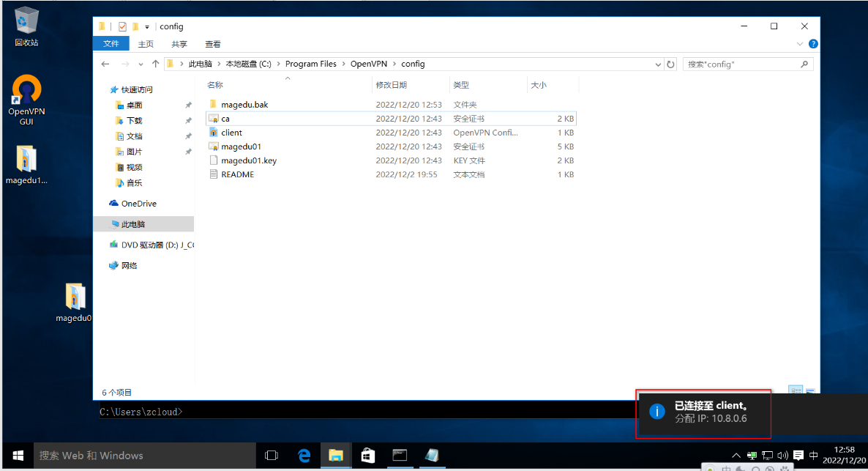This screenshot has width=868, height=471.
Task: Click the Task View taskbar button
Action: (272, 456)
